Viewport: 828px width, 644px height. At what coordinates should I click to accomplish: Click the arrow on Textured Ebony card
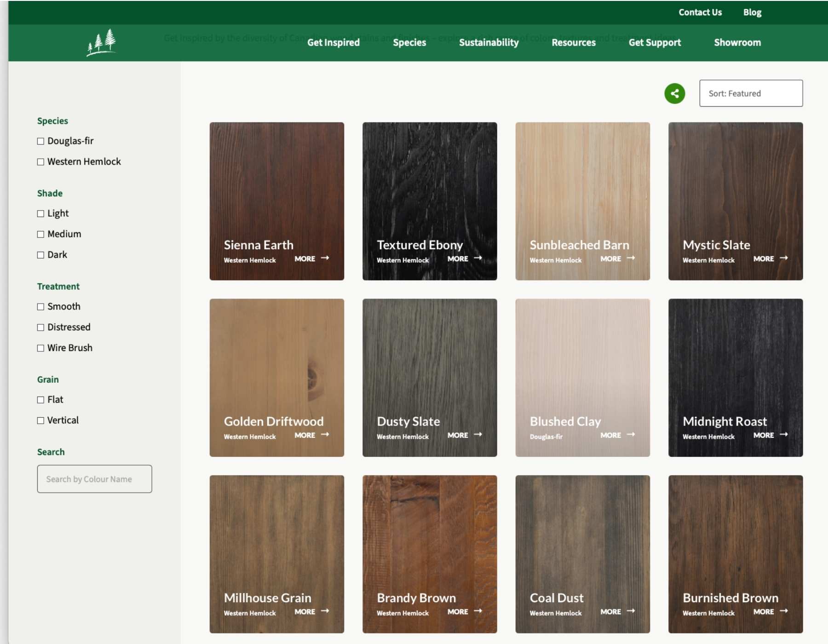click(478, 258)
